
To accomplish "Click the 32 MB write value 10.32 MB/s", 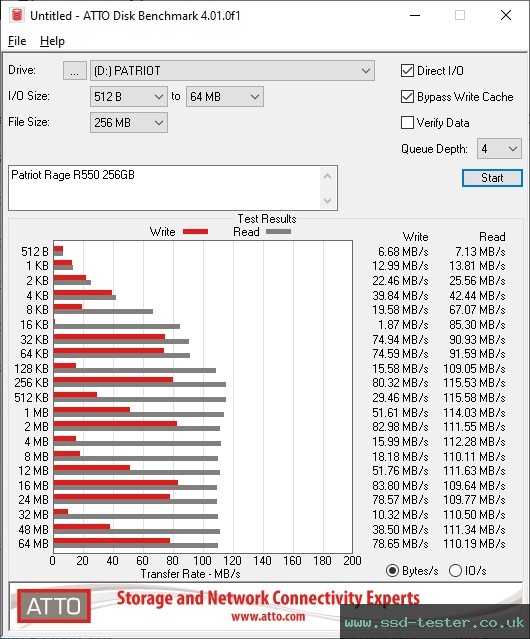I will [400, 515].
